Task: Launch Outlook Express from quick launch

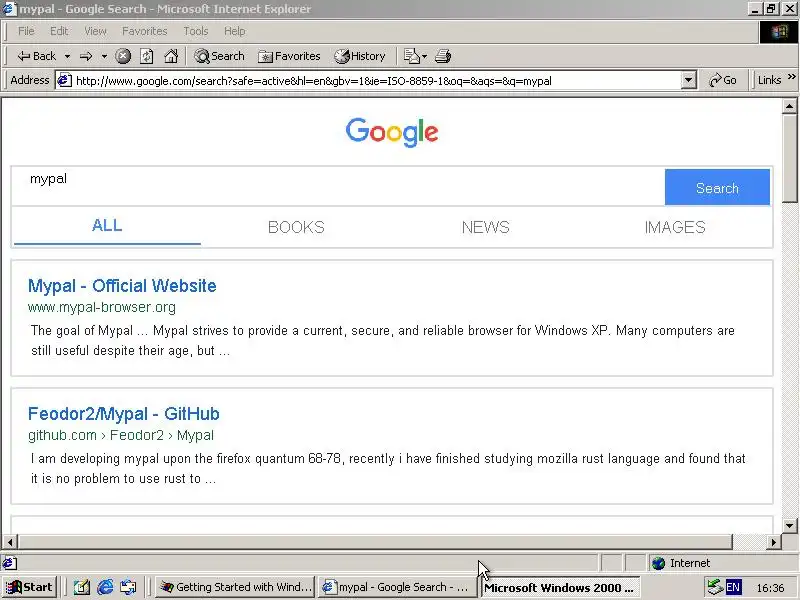Action: [129, 587]
